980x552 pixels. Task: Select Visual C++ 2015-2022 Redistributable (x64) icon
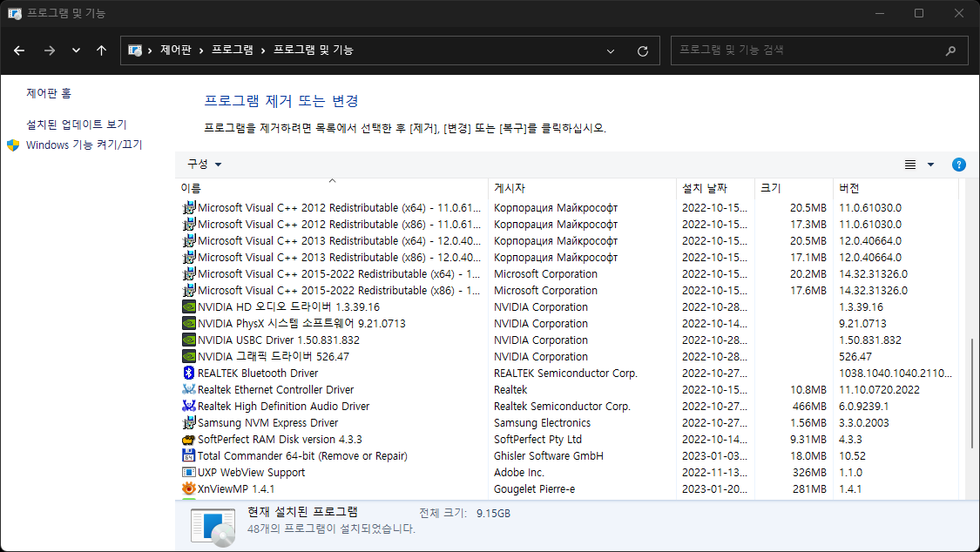(189, 274)
